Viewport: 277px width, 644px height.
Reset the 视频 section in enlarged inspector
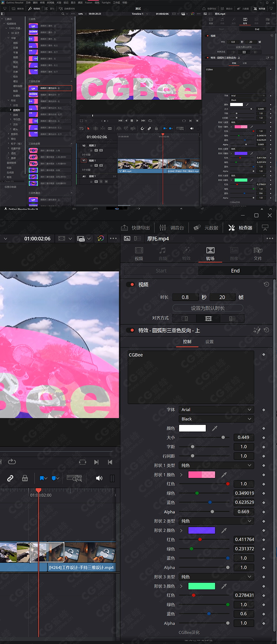pos(266,285)
